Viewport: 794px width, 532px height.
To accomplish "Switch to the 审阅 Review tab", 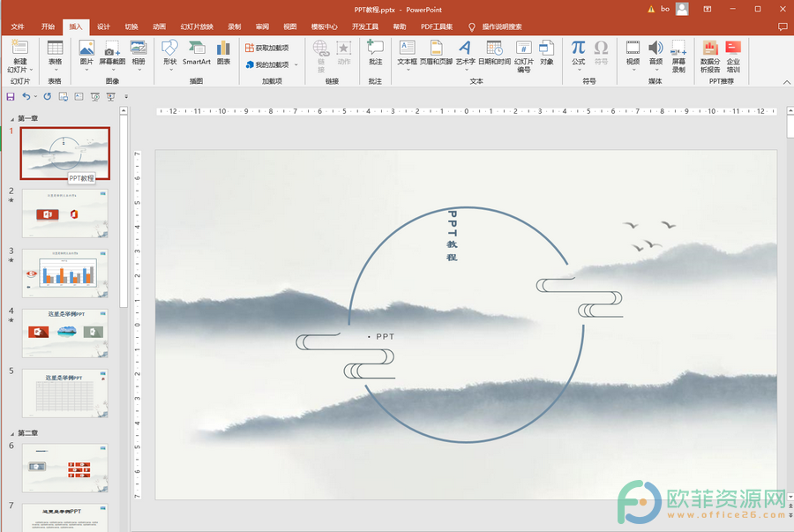I will (262, 26).
